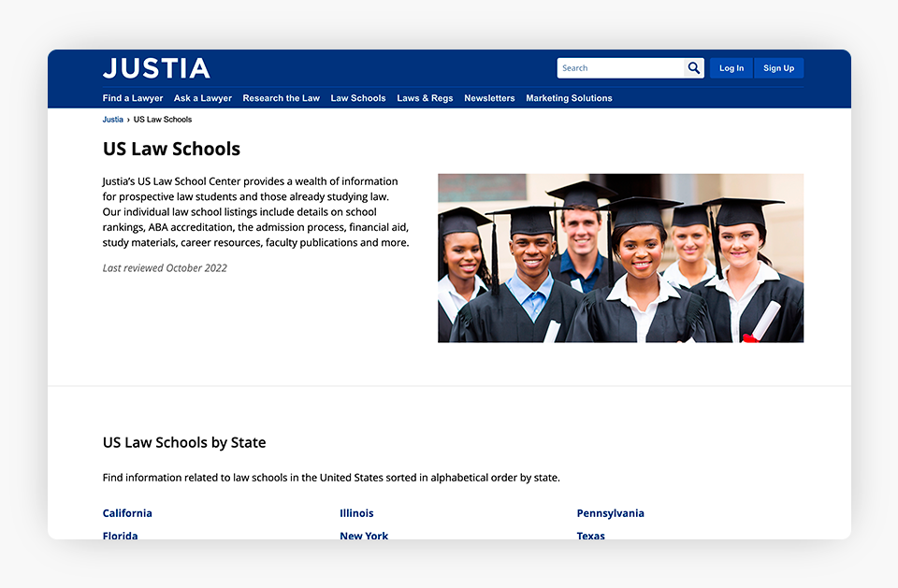Image resolution: width=898 pixels, height=588 pixels.
Task: Open the Ask a Lawyer menu
Action: click(x=203, y=98)
